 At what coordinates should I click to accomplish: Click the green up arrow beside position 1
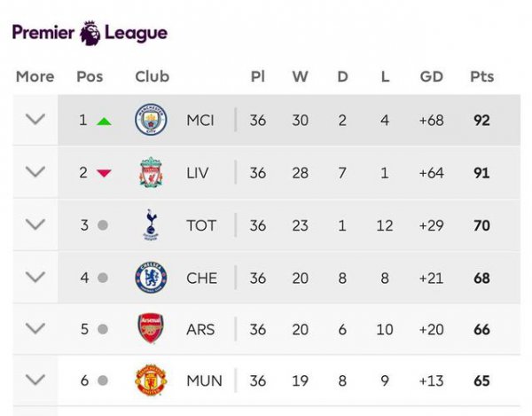click(104, 122)
